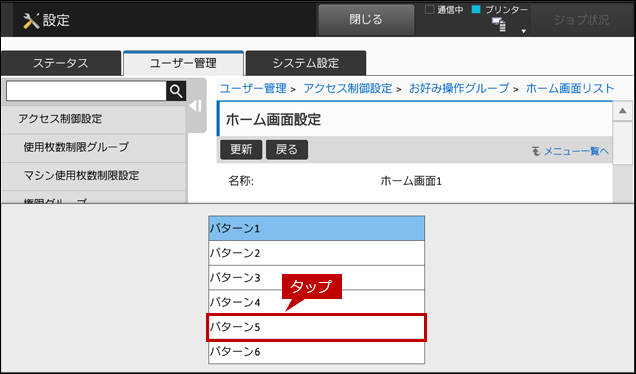Click the 更新 button
Image resolution: width=636 pixels, height=374 pixels.
tap(241, 150)
